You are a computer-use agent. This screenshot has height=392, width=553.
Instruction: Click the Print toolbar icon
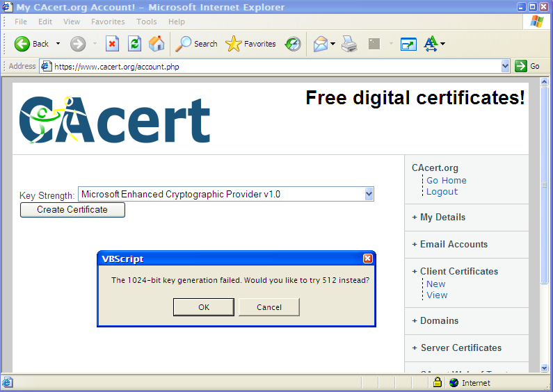click(x=349, y=44)
